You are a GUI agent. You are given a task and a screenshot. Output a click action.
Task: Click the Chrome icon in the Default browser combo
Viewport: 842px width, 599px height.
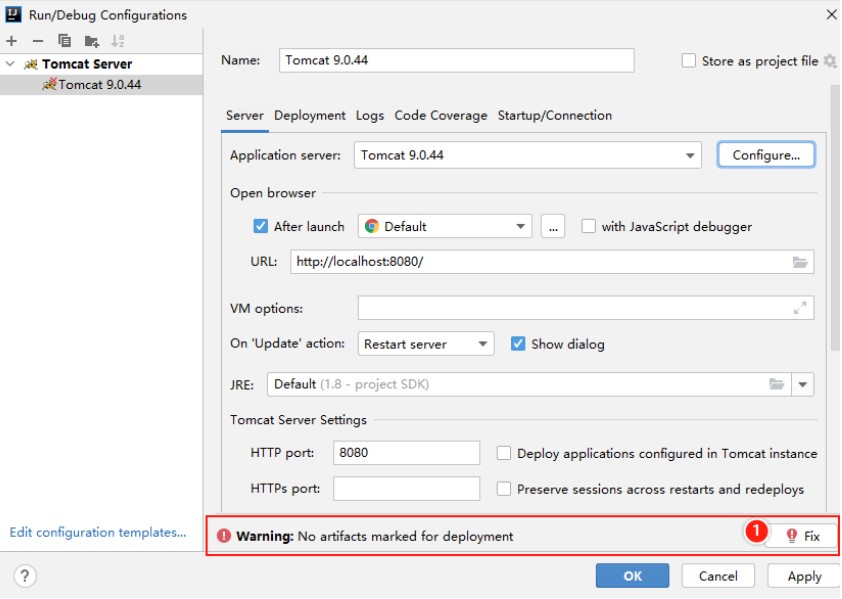click(x=372, y=226)
